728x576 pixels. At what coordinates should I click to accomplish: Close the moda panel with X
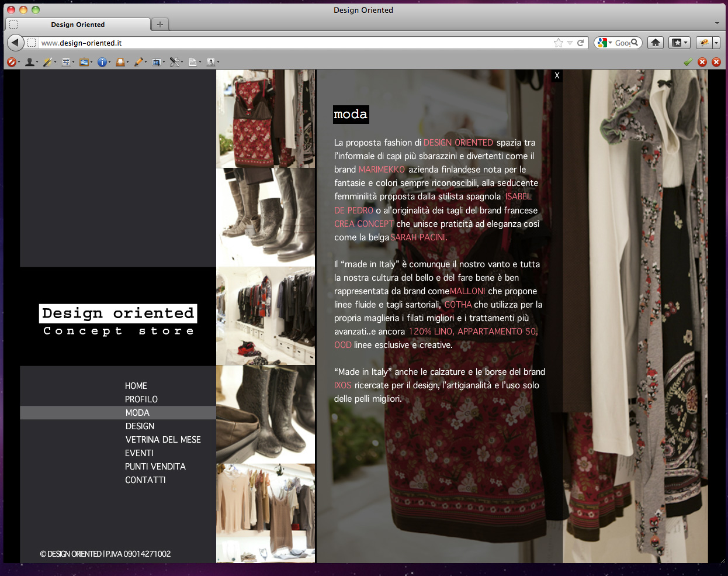pyautogui.click(x=557, y=75)
